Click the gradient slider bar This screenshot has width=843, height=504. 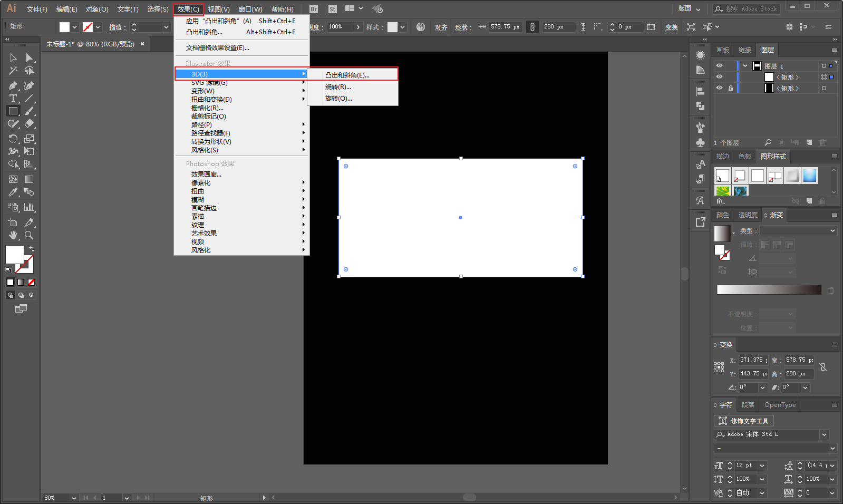point(769,289)
